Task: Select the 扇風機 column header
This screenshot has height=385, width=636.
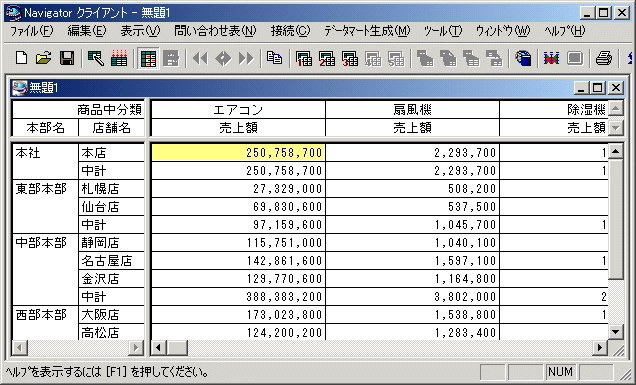Action: coord(413,110)
